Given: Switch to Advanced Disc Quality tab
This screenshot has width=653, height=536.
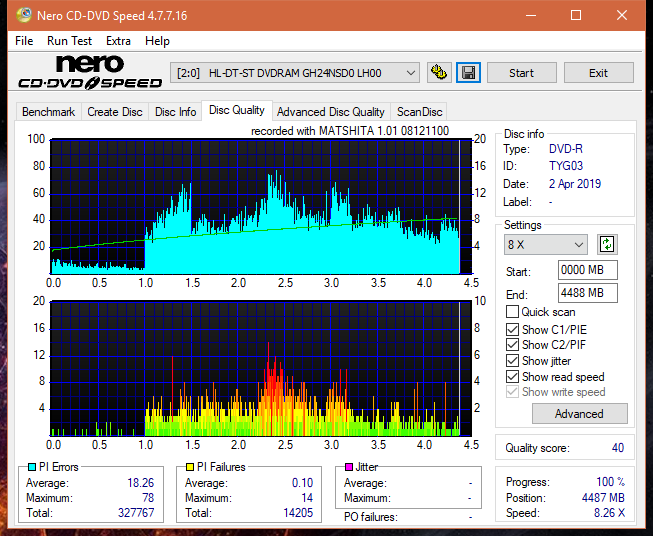Looking at the screenshot, I should [x=331, y=112].
